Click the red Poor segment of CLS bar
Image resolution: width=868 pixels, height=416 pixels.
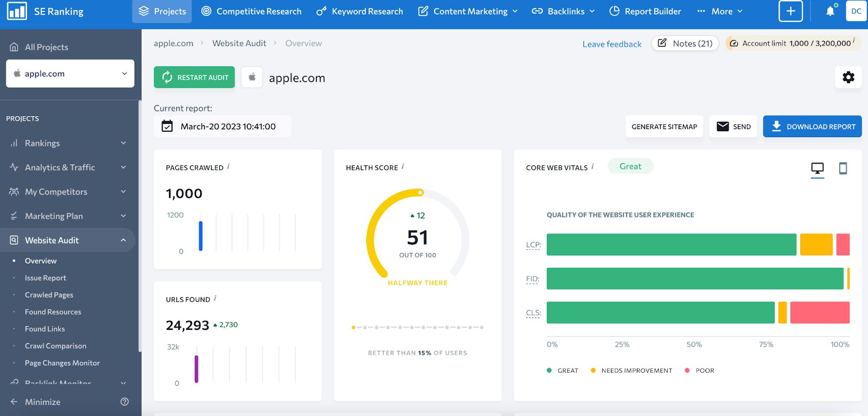click(820, 312)
